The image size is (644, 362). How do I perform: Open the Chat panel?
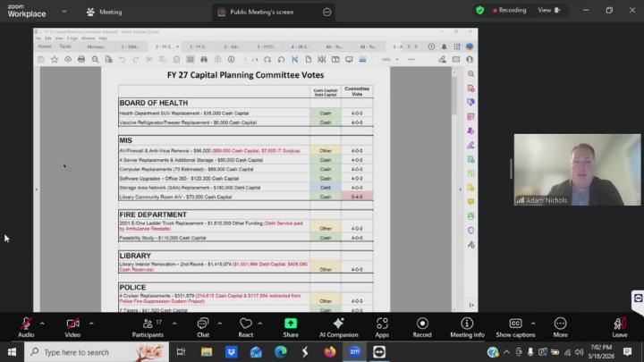click(x=203, y=324)
